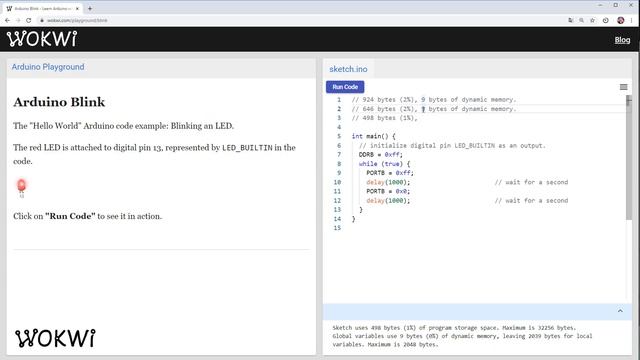Screen dimensions: 640x360
Task: Click the zoom magnifier icon in address bar
Action: tap(581, 20)
